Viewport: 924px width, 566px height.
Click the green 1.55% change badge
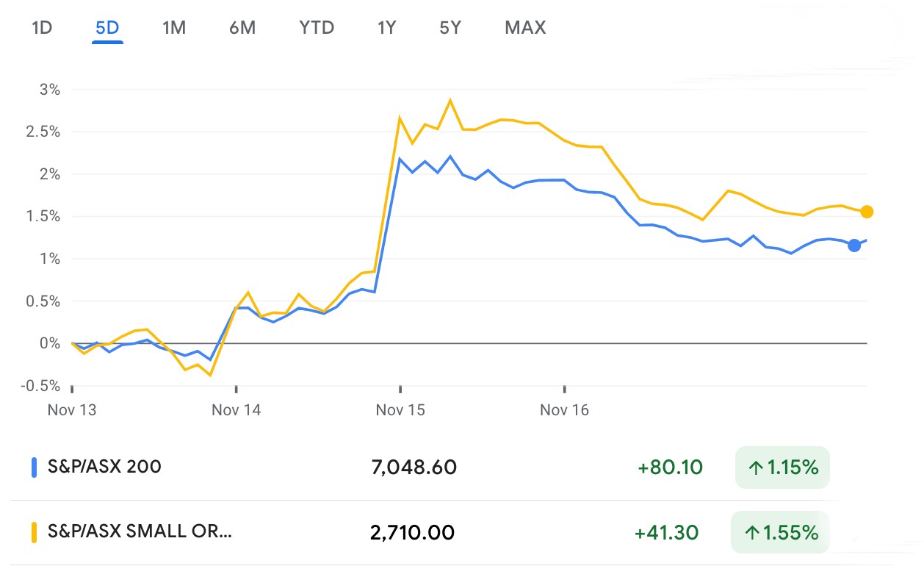pos(780,531)
